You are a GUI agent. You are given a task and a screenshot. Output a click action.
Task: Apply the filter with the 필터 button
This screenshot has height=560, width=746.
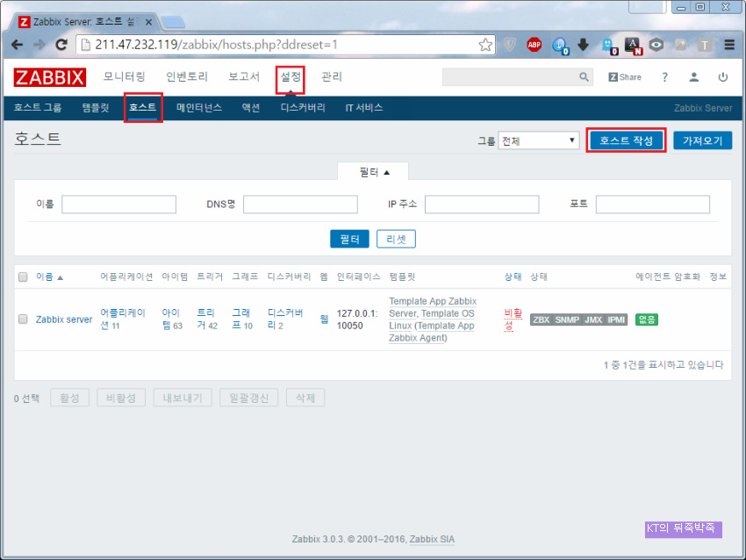click(349, 239)
